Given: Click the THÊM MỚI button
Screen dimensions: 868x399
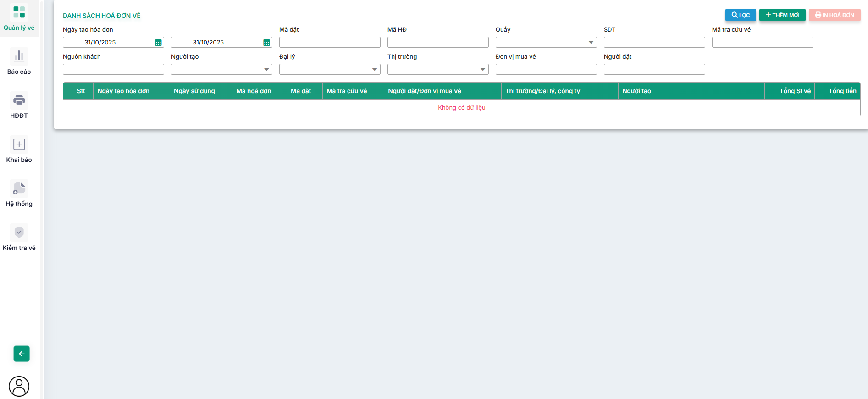Looking at the screenshot, I should tap(782, 15).
